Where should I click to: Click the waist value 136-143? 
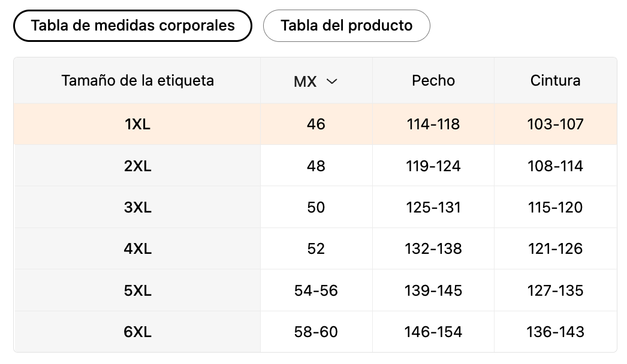pyautogui.click(x=555, y=332)
